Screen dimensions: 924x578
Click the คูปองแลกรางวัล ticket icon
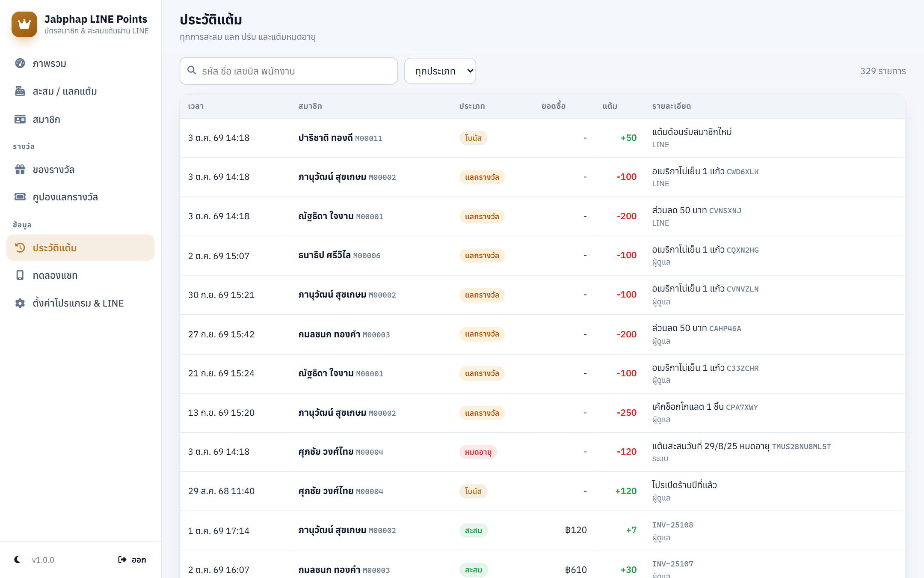coord(20,197)
